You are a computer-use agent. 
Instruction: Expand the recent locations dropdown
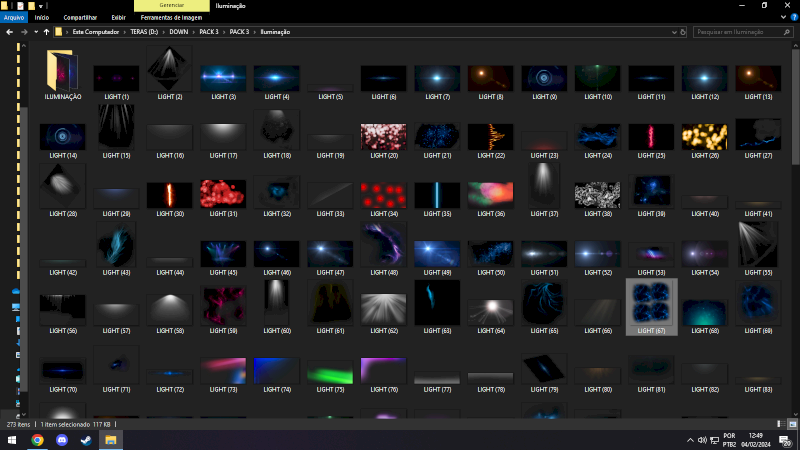[35, 32]
